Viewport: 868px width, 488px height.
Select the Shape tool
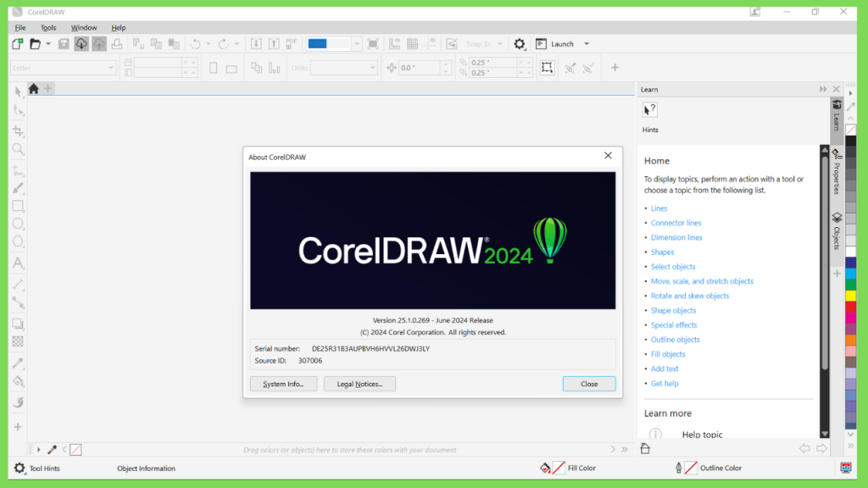pos(19,111)
